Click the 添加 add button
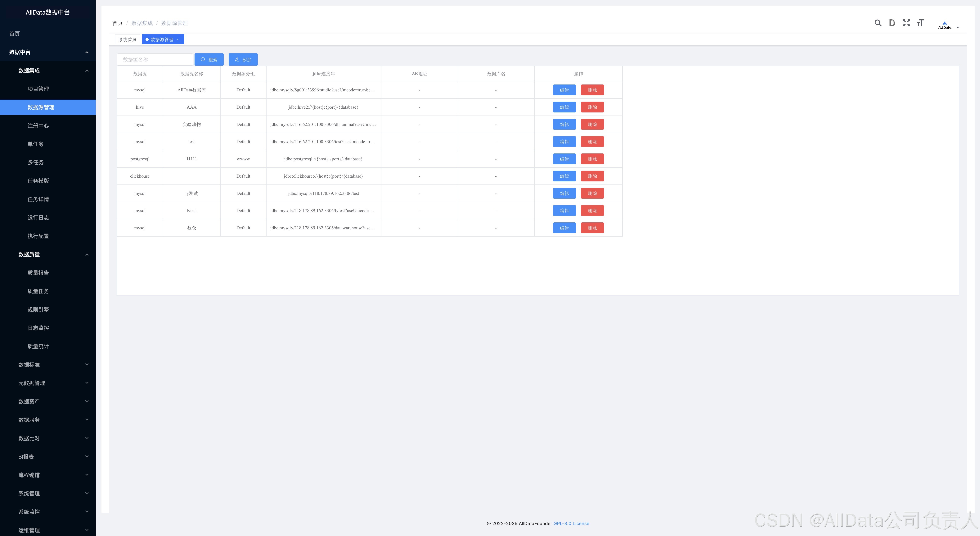Viewport: 980px width, 536px height. pyautogui.click(x=243, y=60)
